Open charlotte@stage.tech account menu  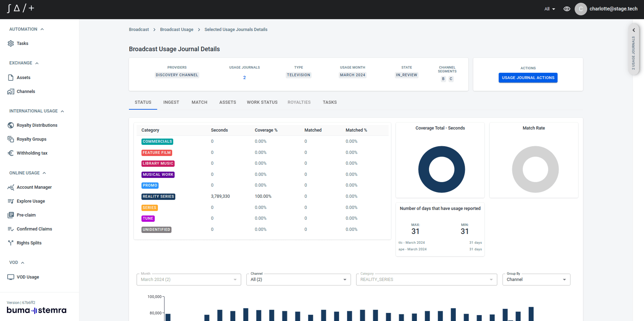(x=613, y=9)
